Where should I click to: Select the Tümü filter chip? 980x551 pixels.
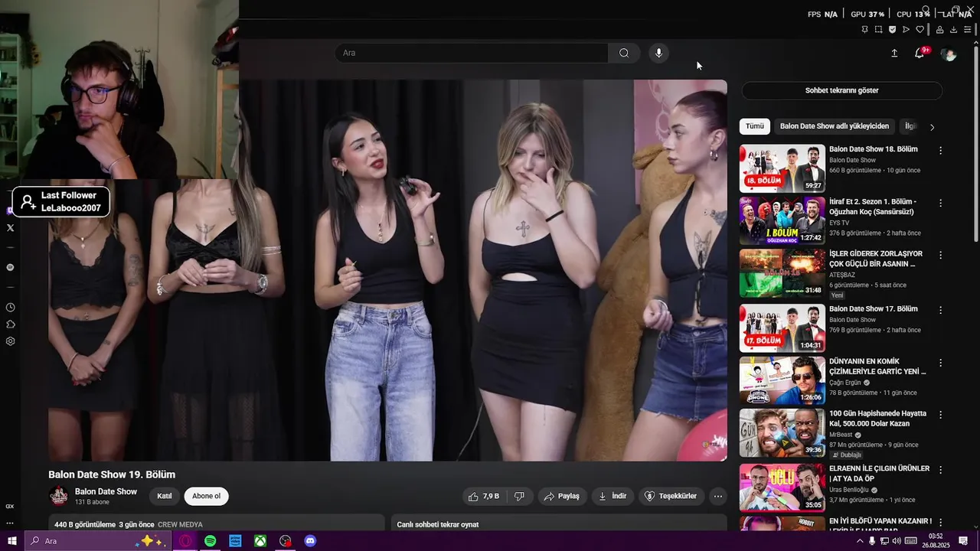coord(755,126)
